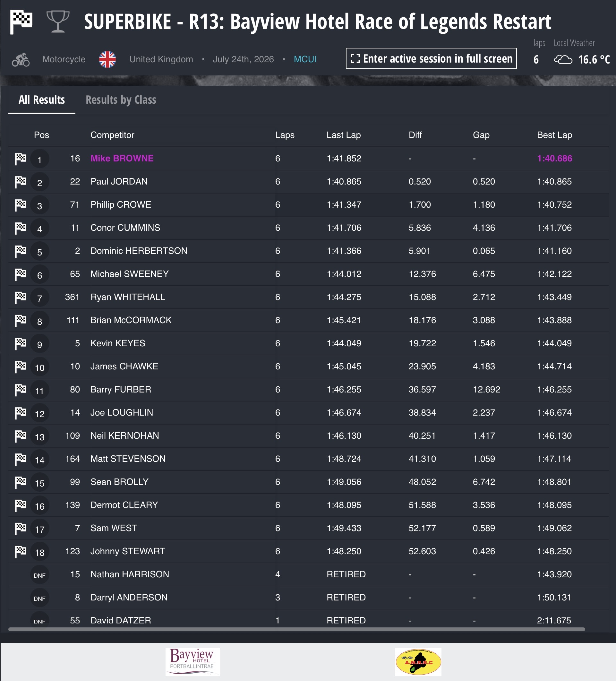
Task: Click the Diff column header
Action: pyautogui.click(x=415, y=135)
